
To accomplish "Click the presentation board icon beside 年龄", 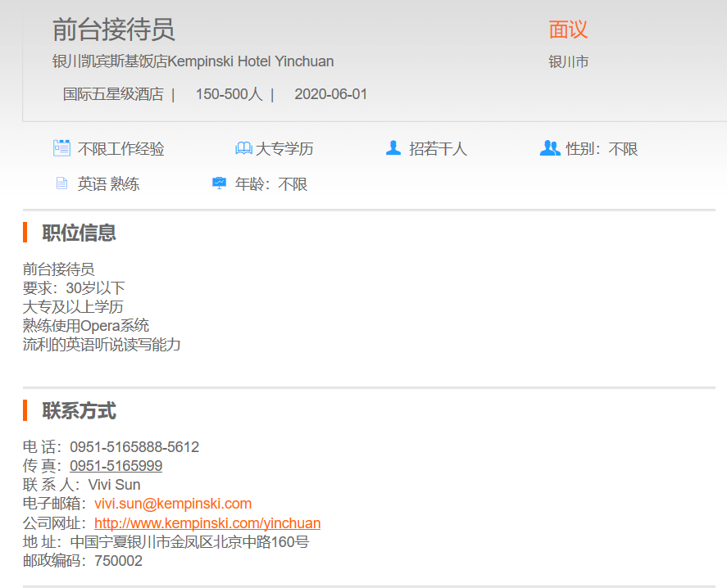I will (x=219, y=183).
